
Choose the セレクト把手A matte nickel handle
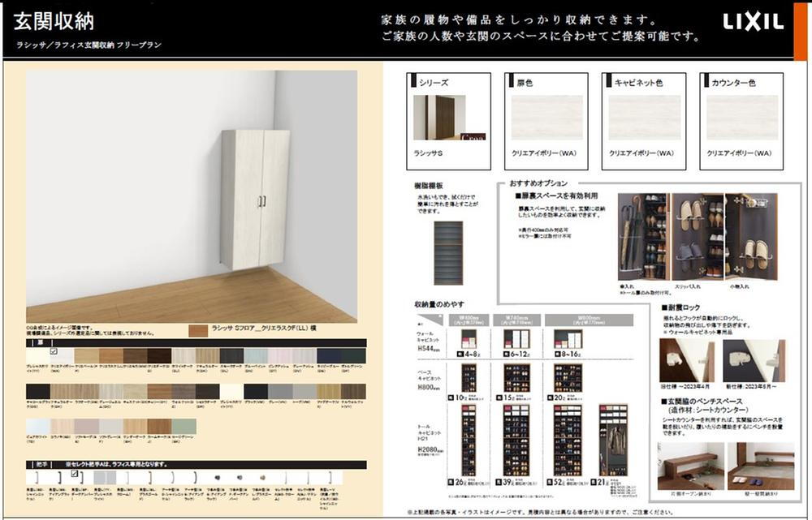[307, 477]
